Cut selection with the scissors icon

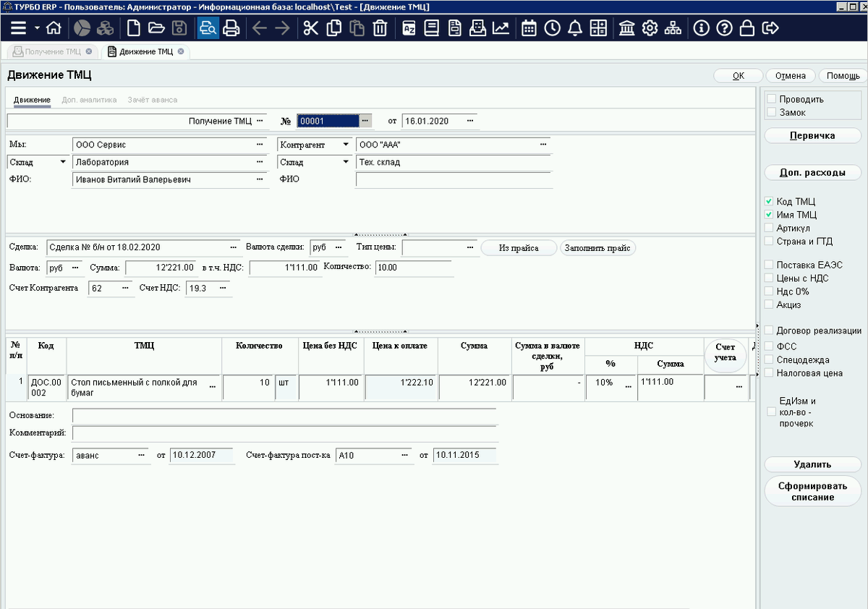coord(311,28)
